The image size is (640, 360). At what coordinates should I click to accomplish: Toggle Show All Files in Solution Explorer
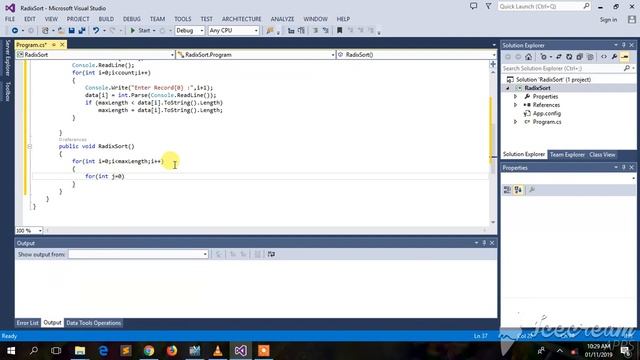click(x=590, y=57)
